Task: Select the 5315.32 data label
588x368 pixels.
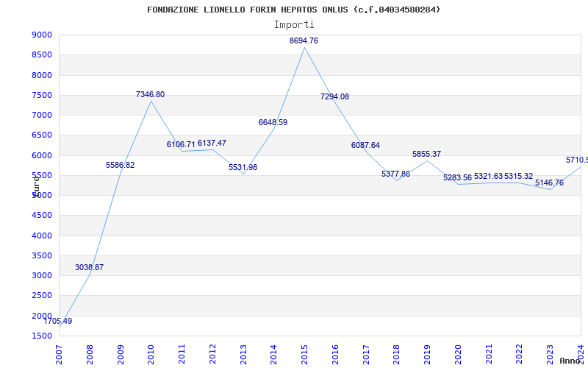Action: pyautogui.click(x=519, y=176)
